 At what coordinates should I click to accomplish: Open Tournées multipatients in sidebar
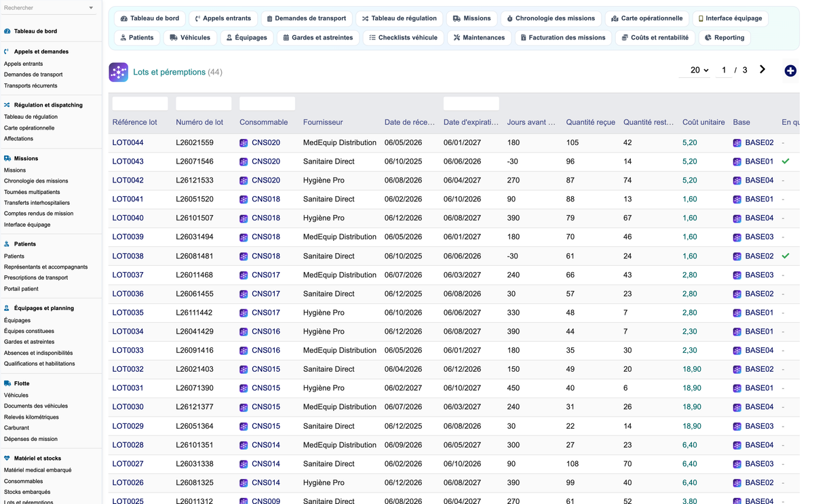point(32,192)
